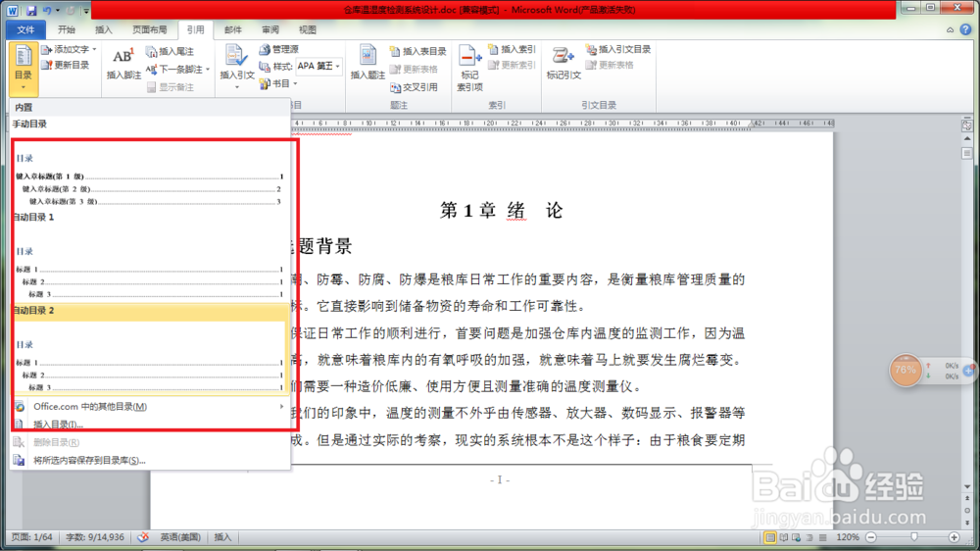Choose Office.com 中的其他目录 menu entry
Image resolution: width=980 pixels, height=551 pixels.
pyautogui.click(x=150, y=407)
